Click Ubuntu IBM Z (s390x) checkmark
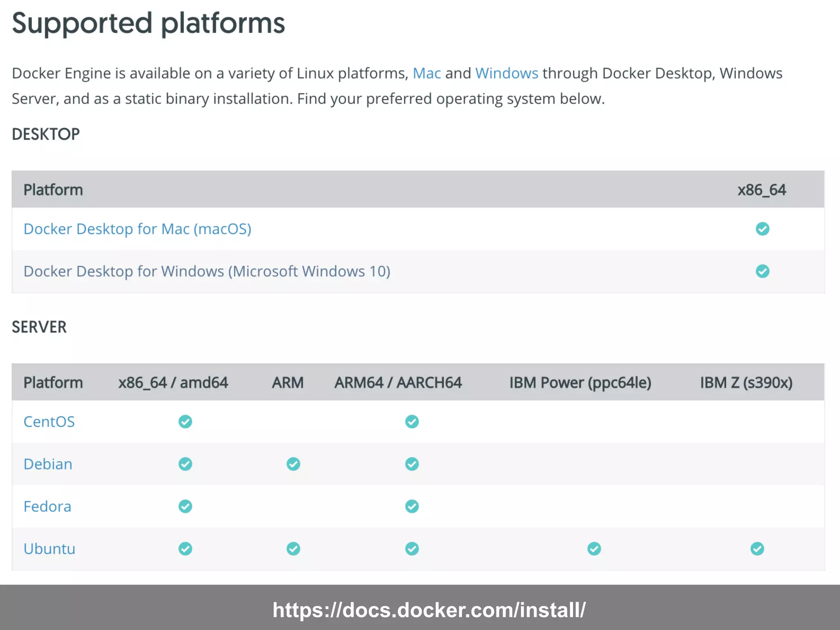Viewport: 840px width, 630px height. (x=757, y=549)
